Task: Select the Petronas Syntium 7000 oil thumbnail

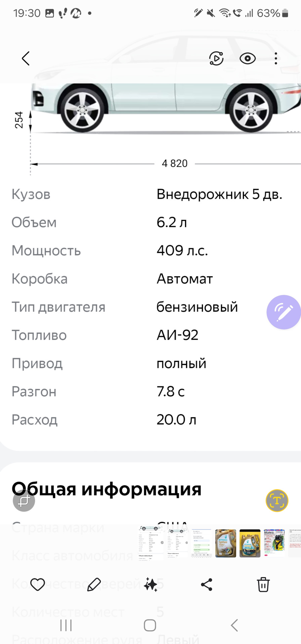Action: click(225, 543)
